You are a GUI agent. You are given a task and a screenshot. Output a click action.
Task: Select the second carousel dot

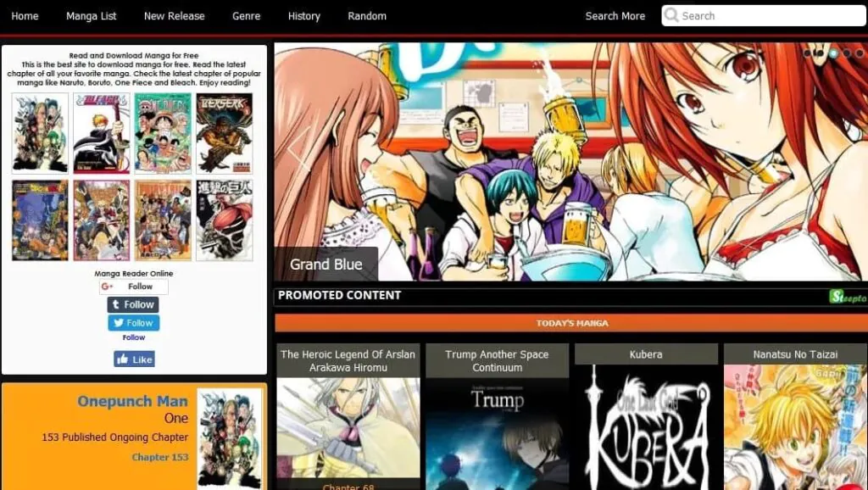[821, 53]
